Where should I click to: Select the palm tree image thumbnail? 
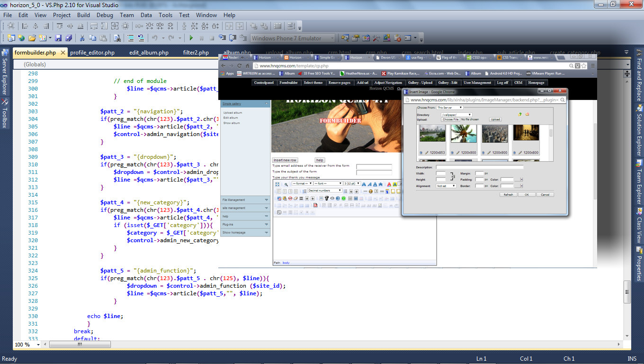click(463, 134)
